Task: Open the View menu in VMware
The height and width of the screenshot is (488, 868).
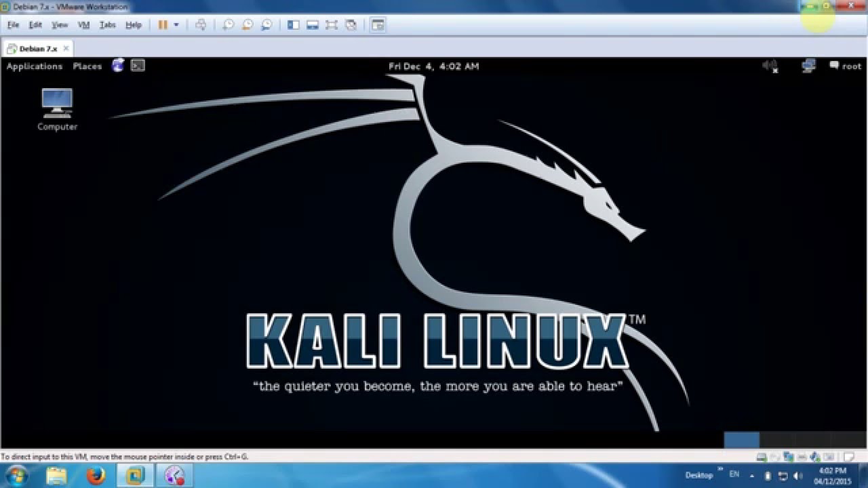Action: click(60, 25)
